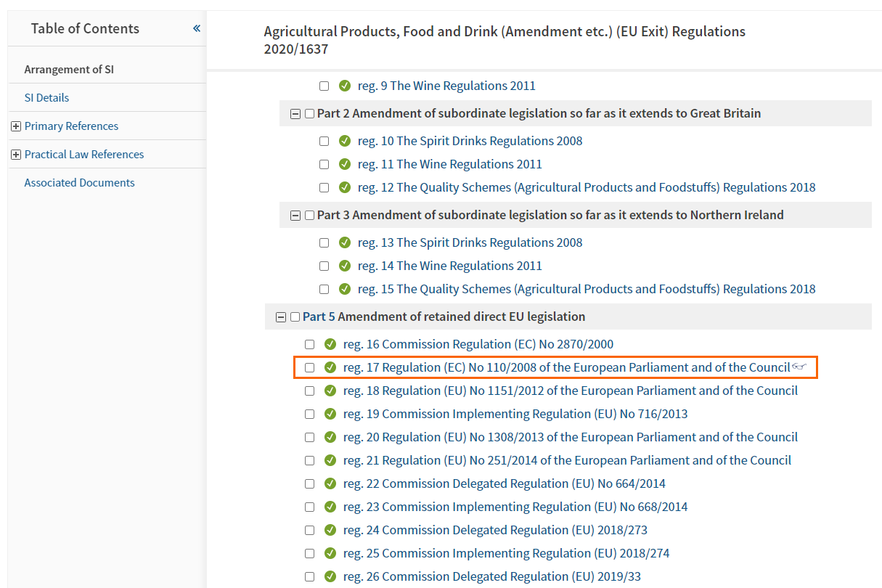Click green check icon for reg. 17

[330, 367]
